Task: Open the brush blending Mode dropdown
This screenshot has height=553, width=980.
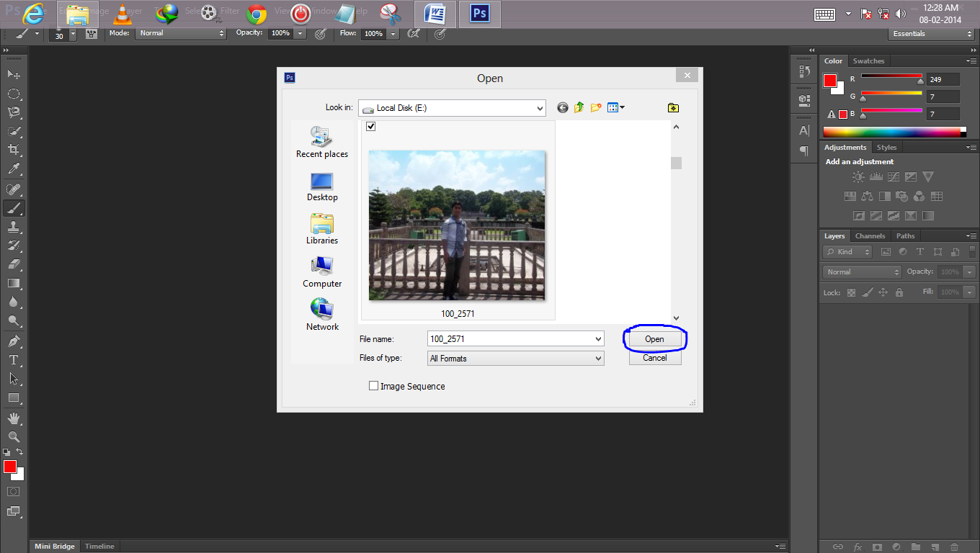Action: 180,32
